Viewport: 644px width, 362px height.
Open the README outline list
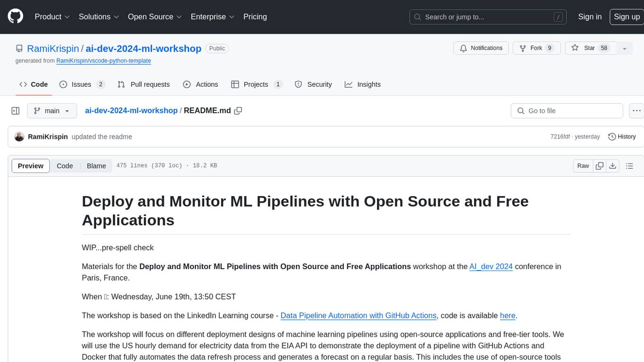[x=629, y=166]
